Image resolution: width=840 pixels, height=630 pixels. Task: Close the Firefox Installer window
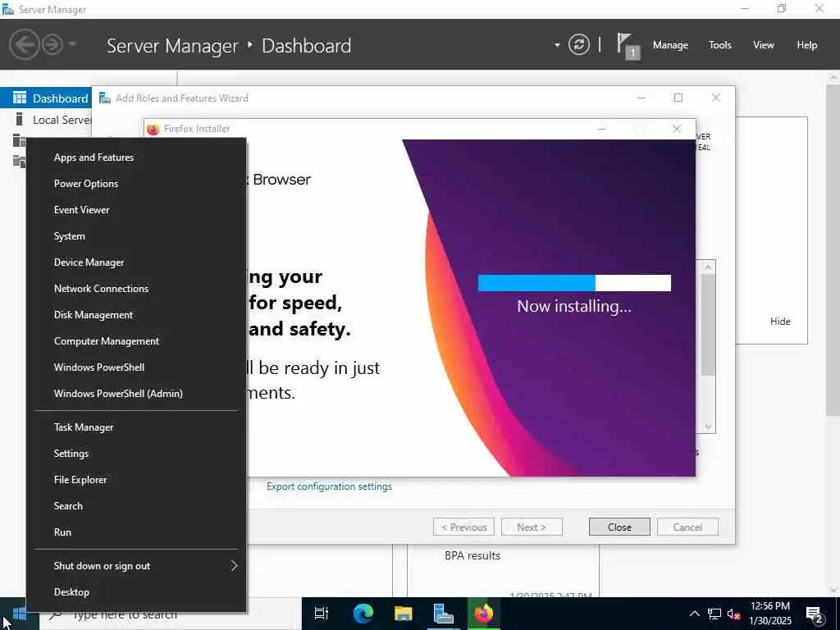[x=677, y=129]
